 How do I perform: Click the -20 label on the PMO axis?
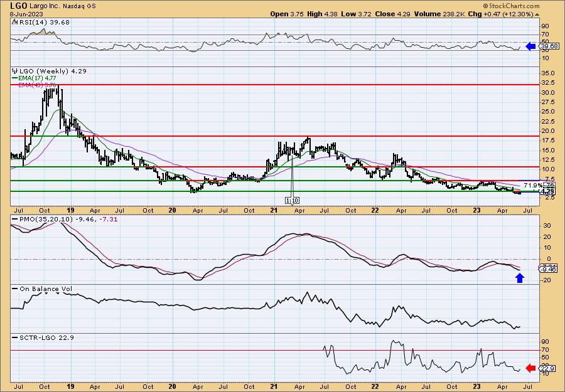tap(546, 280)
